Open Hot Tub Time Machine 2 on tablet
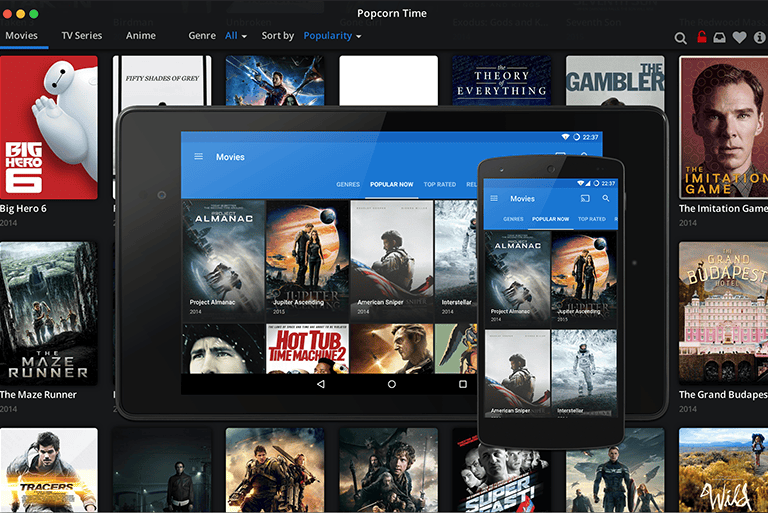Image resolution: width=768 pixels, height=513 pixels. [308, 349]
